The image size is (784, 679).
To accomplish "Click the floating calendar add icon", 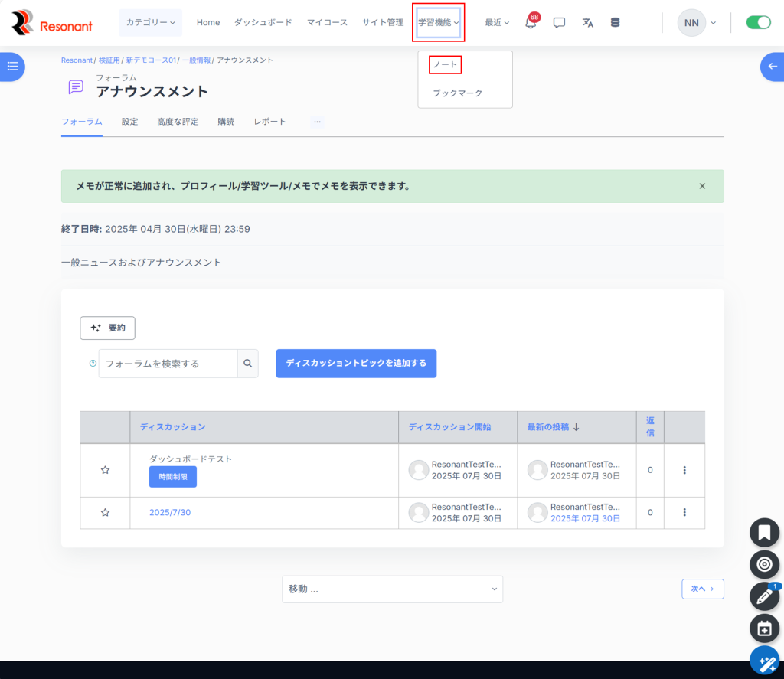I will tap(764, 628).
